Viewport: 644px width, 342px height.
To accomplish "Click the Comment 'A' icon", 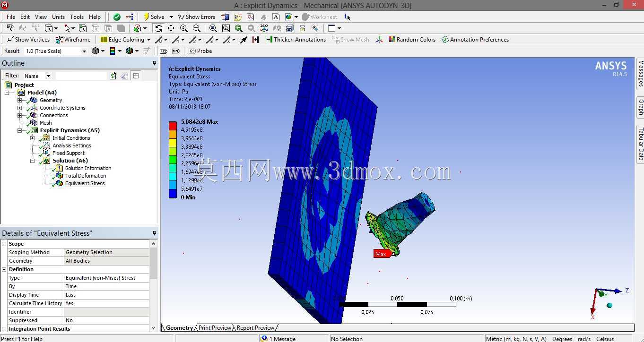I will (x=276, y=17).
